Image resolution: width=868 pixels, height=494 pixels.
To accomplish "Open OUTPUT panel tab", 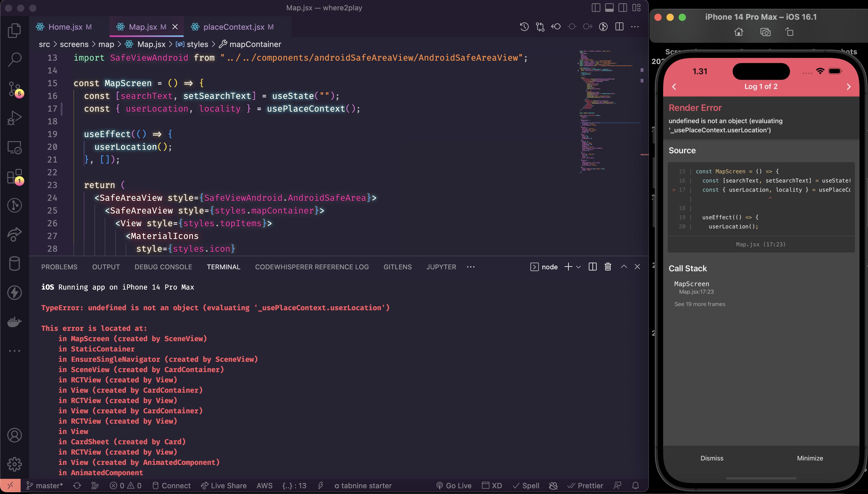I will coord(106,267).
